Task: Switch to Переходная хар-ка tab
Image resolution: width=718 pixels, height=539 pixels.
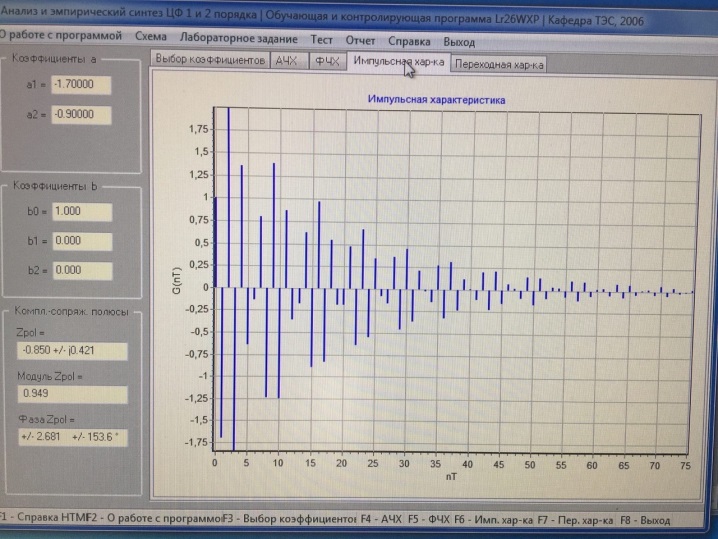Action: (x=499, y=65)
